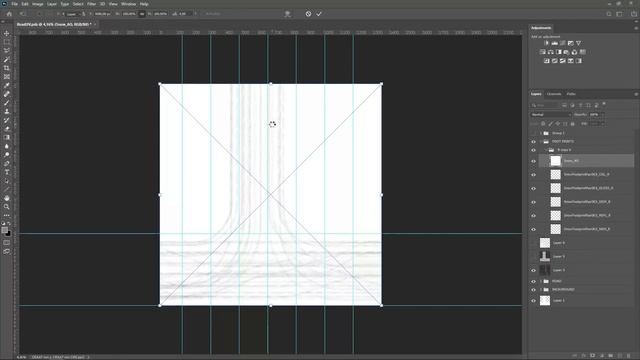Switch to the Channels tab
This screenshot has width=640, height=360.
tap(554, 94)
